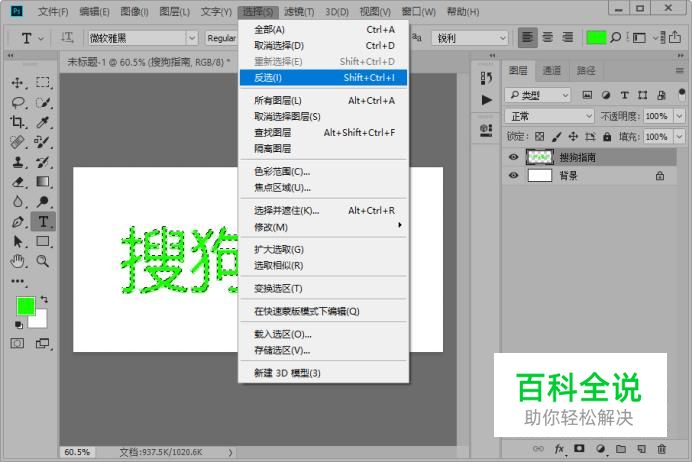This screenshot has width=692, height=462.
Task: Hide the 搜狗指南 text layer
Action: (x=513, y=157)
